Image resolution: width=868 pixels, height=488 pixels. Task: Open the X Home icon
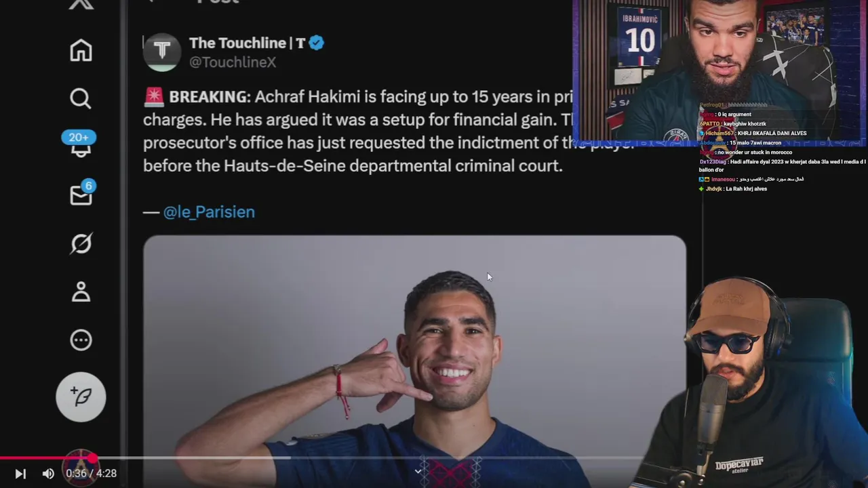pos(81,51)
